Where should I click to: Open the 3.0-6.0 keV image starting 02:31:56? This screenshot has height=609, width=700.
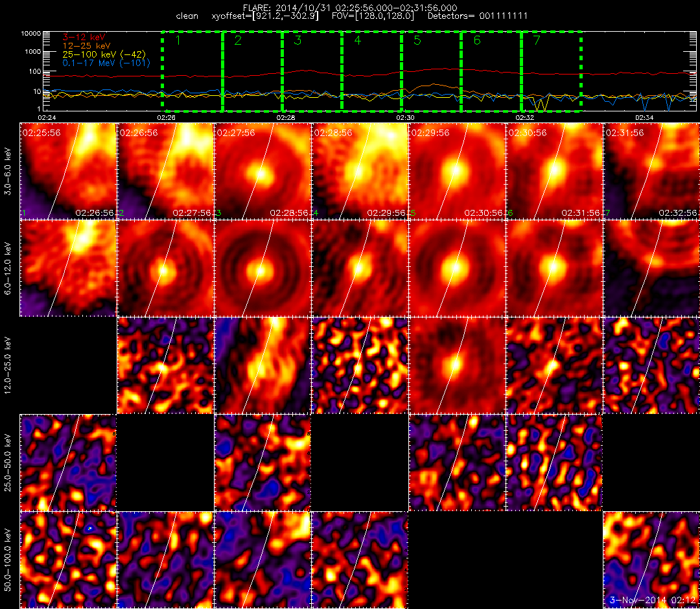[652, 171]
